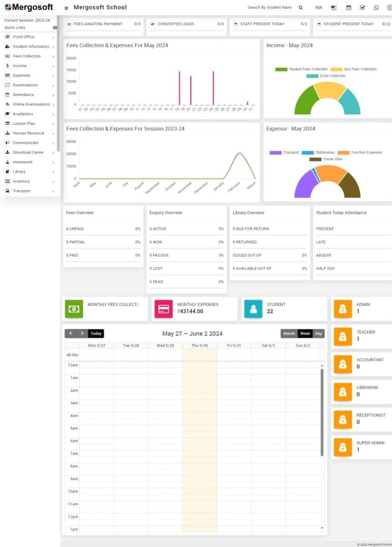This screenshot has width=392, height=547.
Task: Toggle sidebar with the hamburger menu icon
Action: [66, 8]
